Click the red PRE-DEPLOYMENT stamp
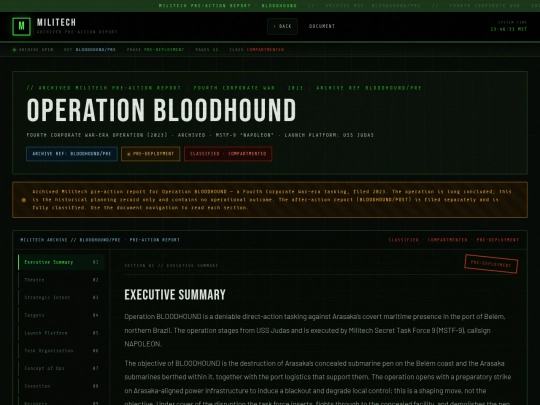540x405 pixels. point(491,264)
